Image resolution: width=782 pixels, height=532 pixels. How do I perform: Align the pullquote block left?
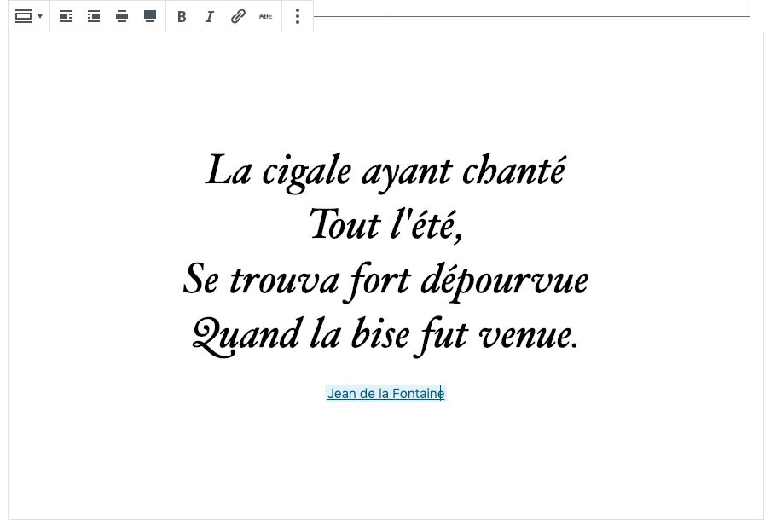[66, 16]
